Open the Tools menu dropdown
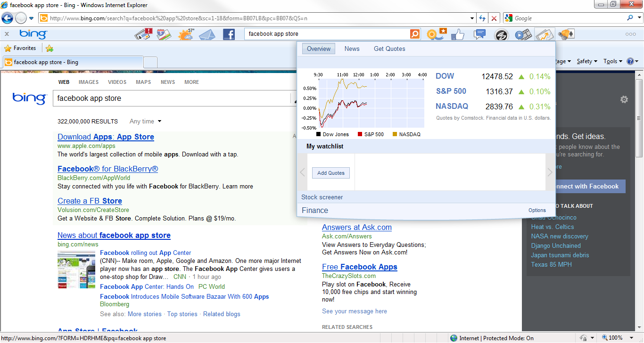The width and height of the screenshot is (644, 343). tap(613, 61)
